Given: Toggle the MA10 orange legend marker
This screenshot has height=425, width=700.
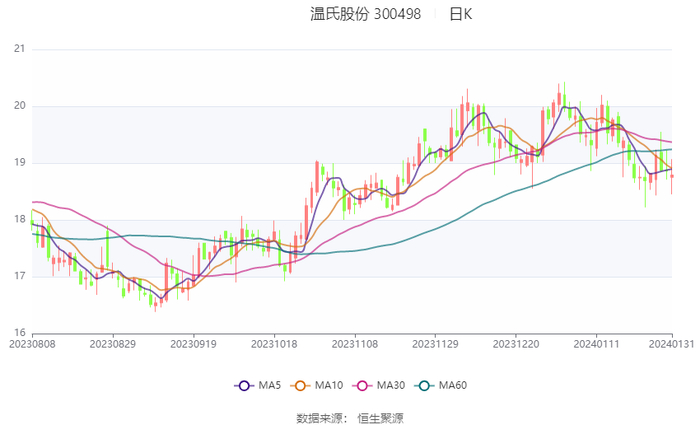Looking at the screenshot, I should pos(300,386).
